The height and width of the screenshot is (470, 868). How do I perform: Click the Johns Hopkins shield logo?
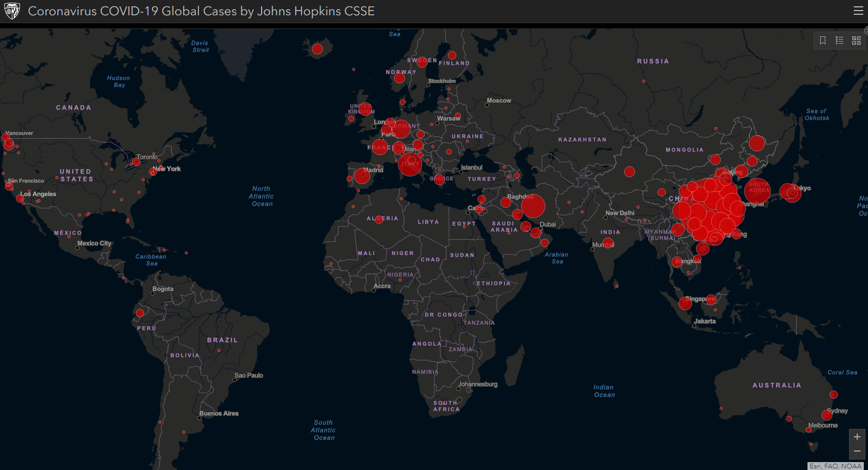tap(12, 11)
